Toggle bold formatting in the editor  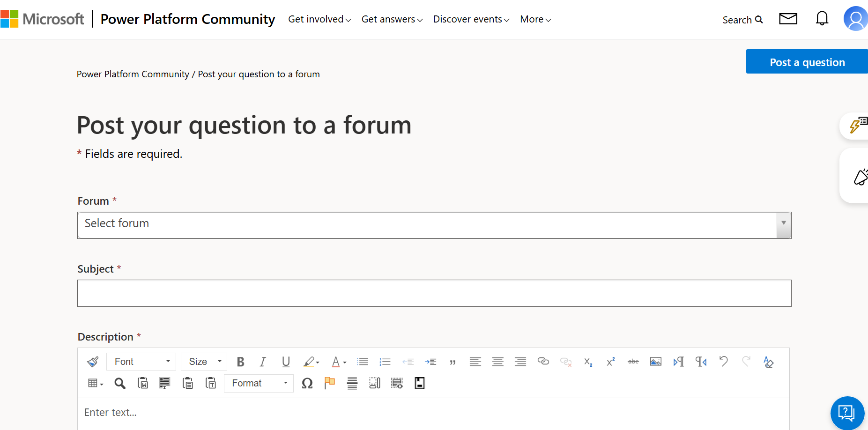(x=241, y=362)
